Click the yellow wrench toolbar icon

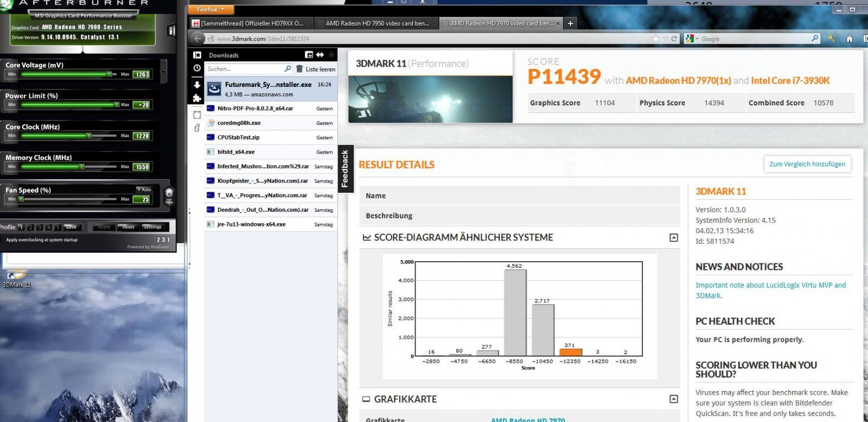point(832,39)
